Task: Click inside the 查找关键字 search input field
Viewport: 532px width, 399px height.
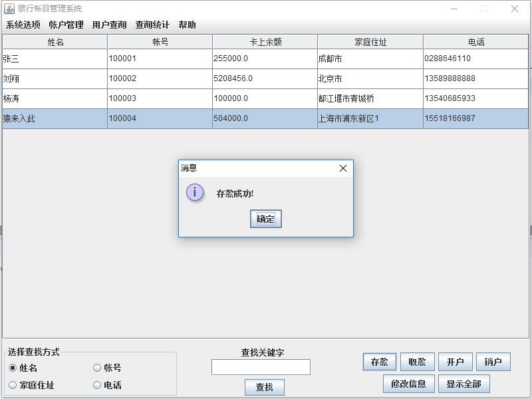Action: click(261, 366)
